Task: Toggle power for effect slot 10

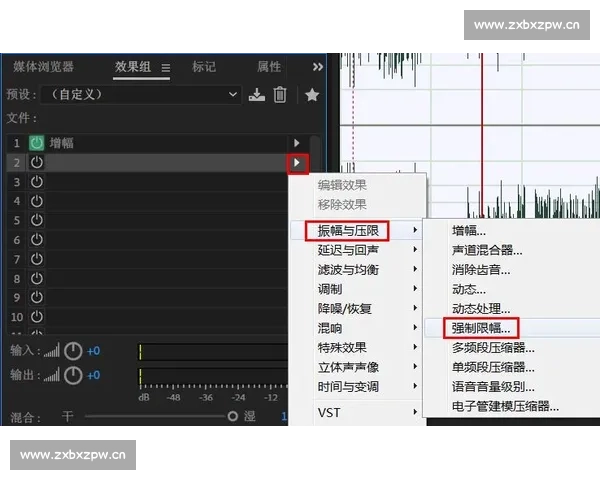Action: (x=37, y=317)
